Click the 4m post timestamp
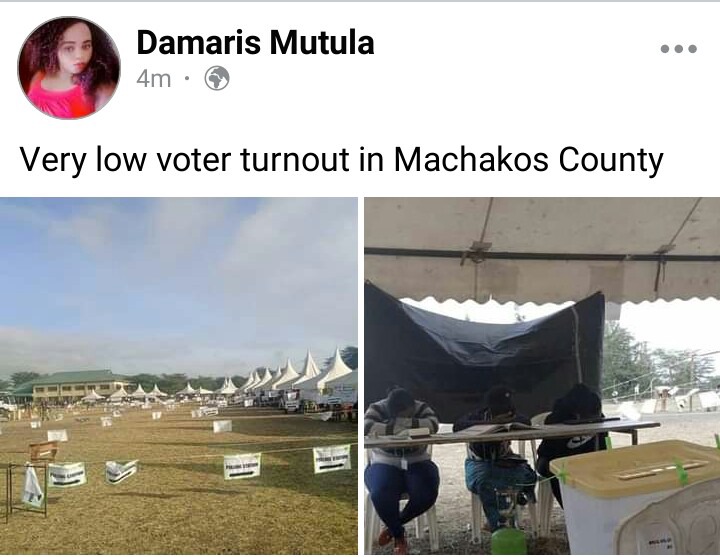Viewport: 720px width, 557px height. click(x=153, y=79)
